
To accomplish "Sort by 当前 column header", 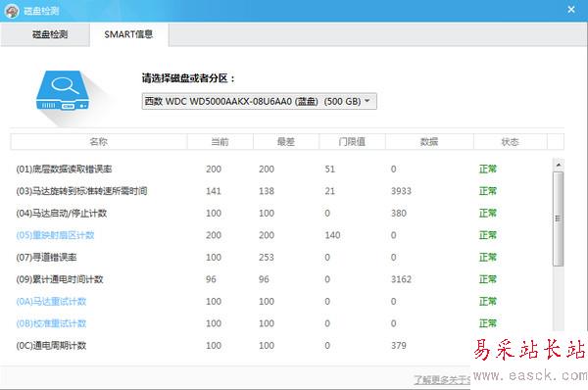I will click(x=220, y=142).
